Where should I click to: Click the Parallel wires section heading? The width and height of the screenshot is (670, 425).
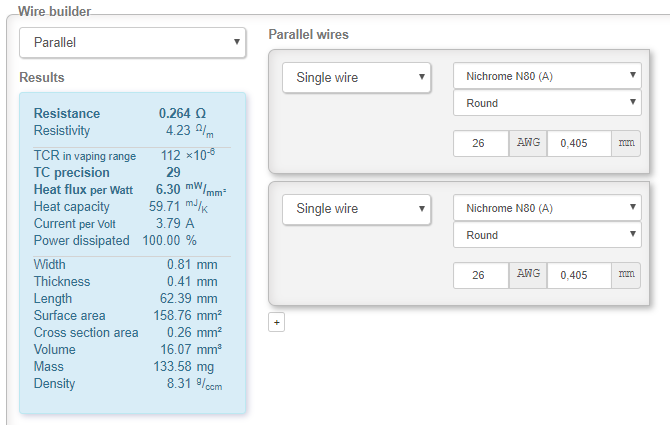308,35
